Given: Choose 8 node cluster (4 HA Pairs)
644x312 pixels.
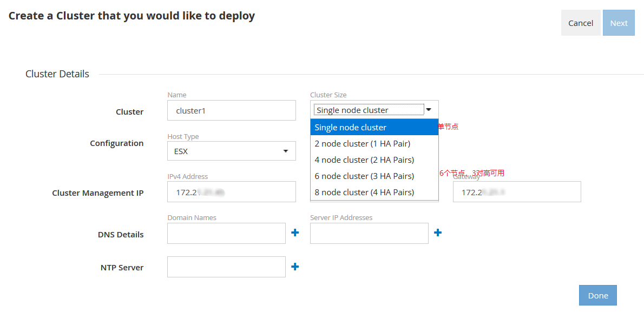Looking at the screenshot, I should [x=374, y=192].
